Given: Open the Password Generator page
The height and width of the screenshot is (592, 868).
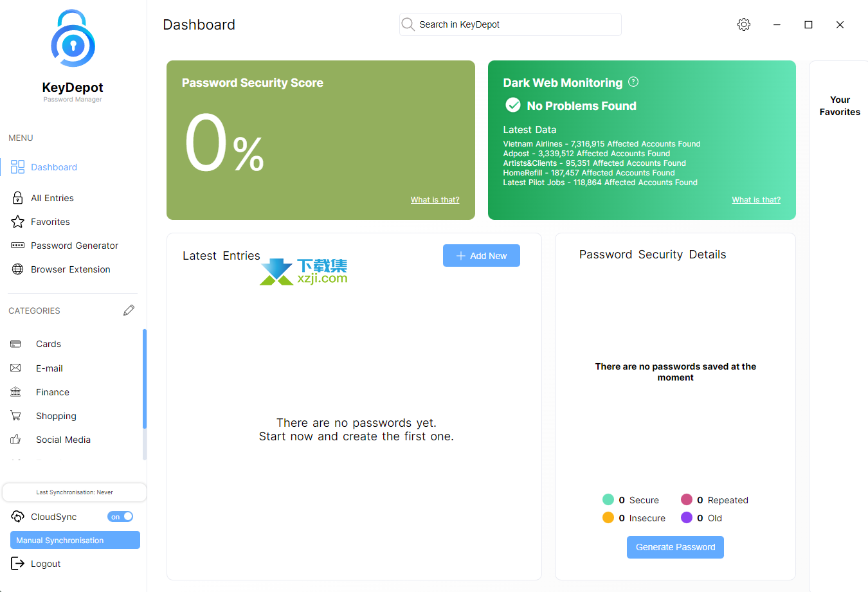Looking at the screenshot, I should pyautogui.click(x=74, y=246).
